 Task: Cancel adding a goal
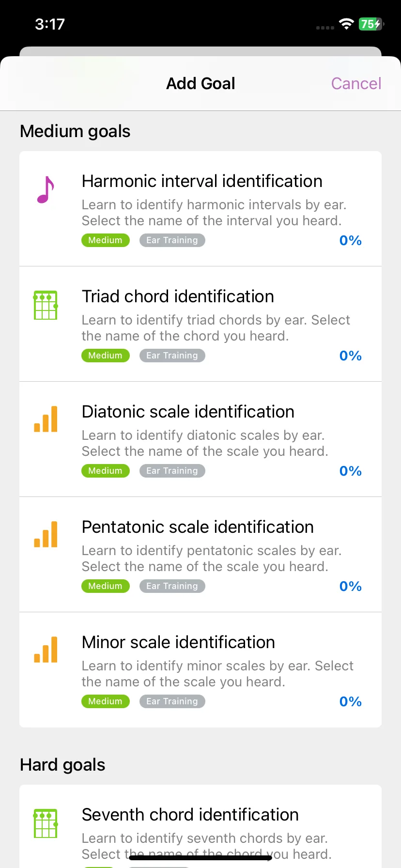coord(356,83)
